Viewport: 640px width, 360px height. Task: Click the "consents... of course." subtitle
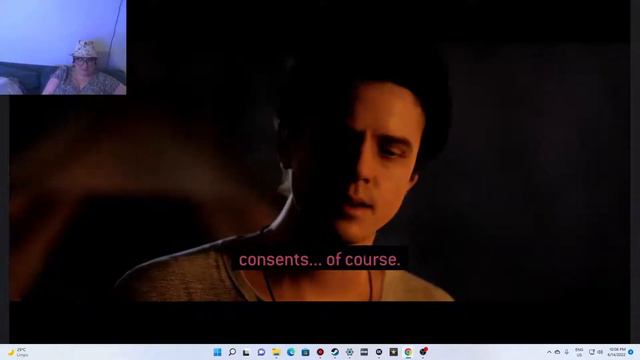[x=320, y=260]
